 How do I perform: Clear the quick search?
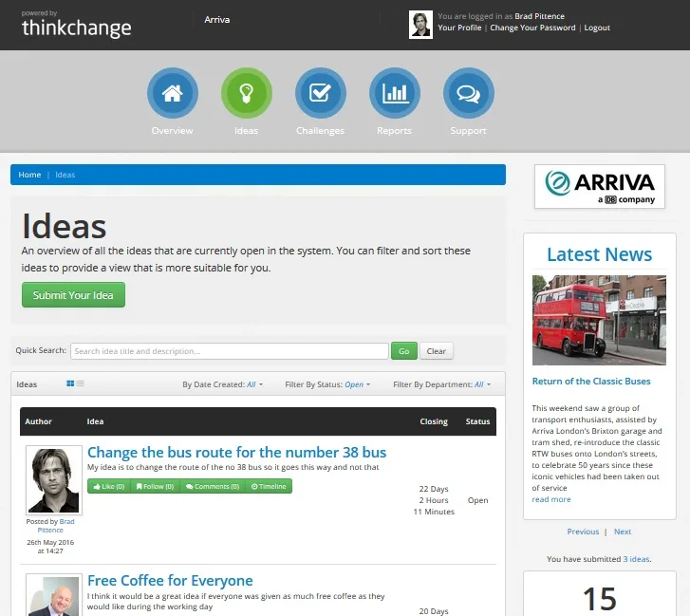[x=436, y=351]
